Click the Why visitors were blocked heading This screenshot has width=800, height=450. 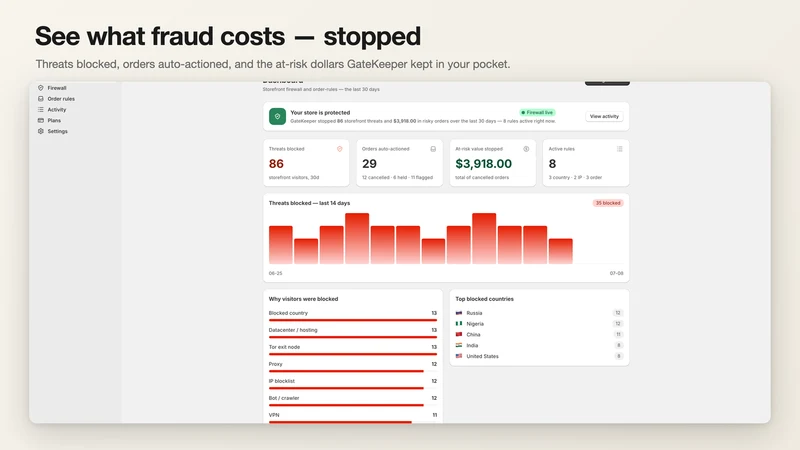(303, 299)
